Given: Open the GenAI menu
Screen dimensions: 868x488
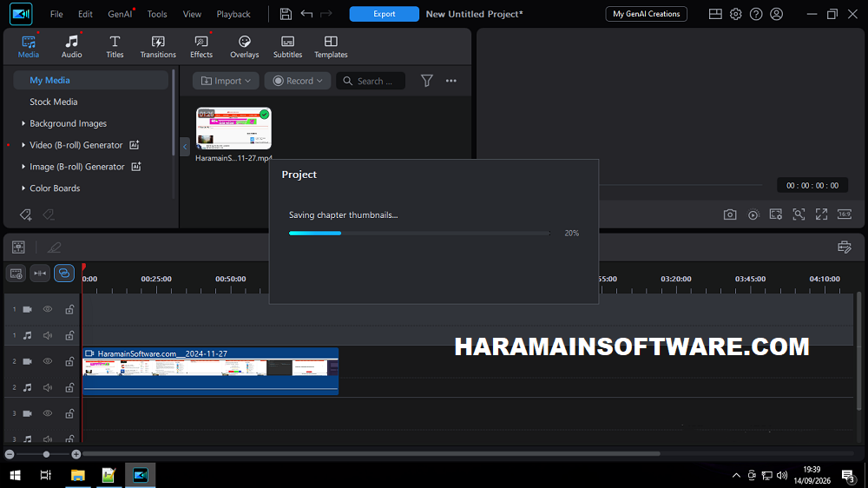Looking at the screenshot, I should click(120, 14).
